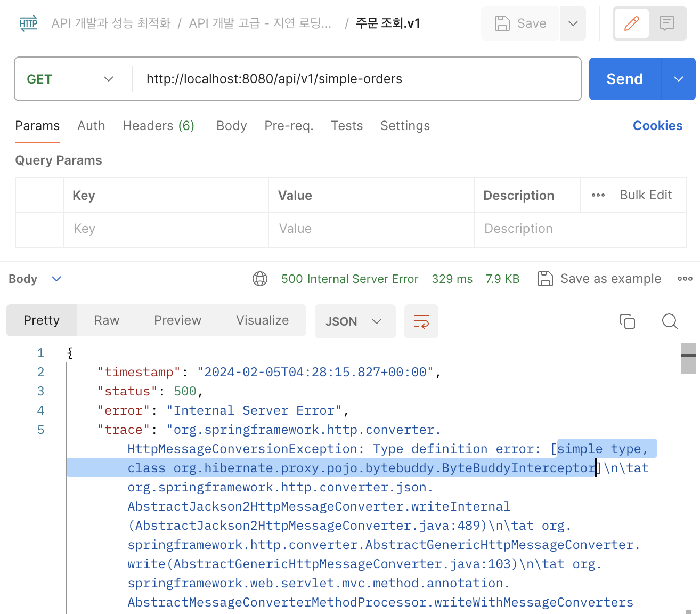The image size is (700, 614).
Task: Click the request URL input field
Action: point(357,79)
